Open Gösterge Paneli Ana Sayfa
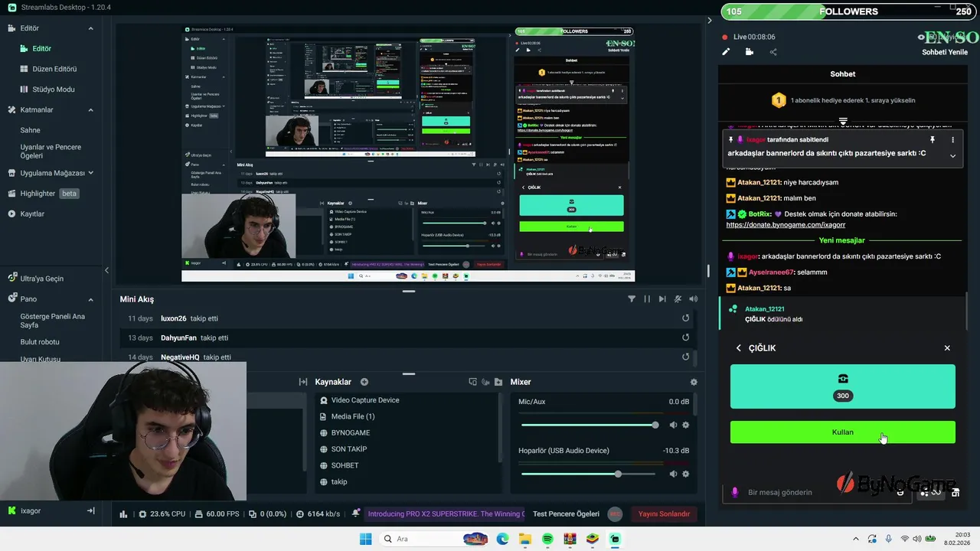Image resolution: width=980 pixels, height=551 pixels. pos(52,321)
